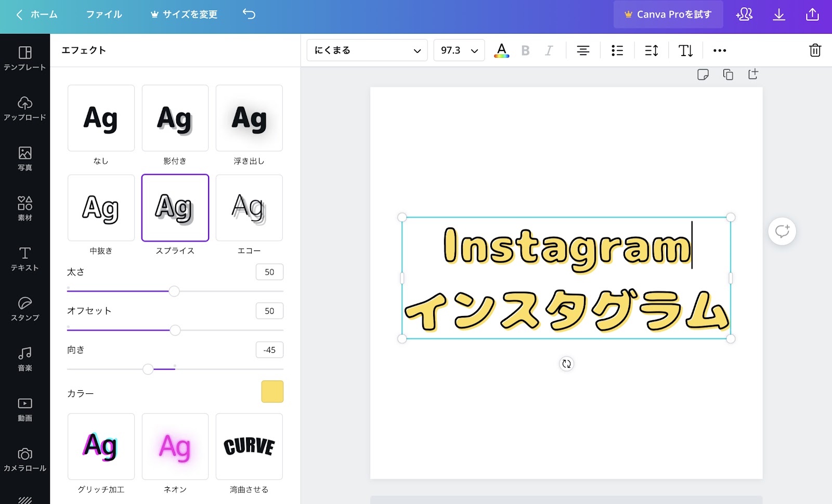The image size is (832, 504).
Task: Delete element with trash can icon
Action: pos(815,50)
